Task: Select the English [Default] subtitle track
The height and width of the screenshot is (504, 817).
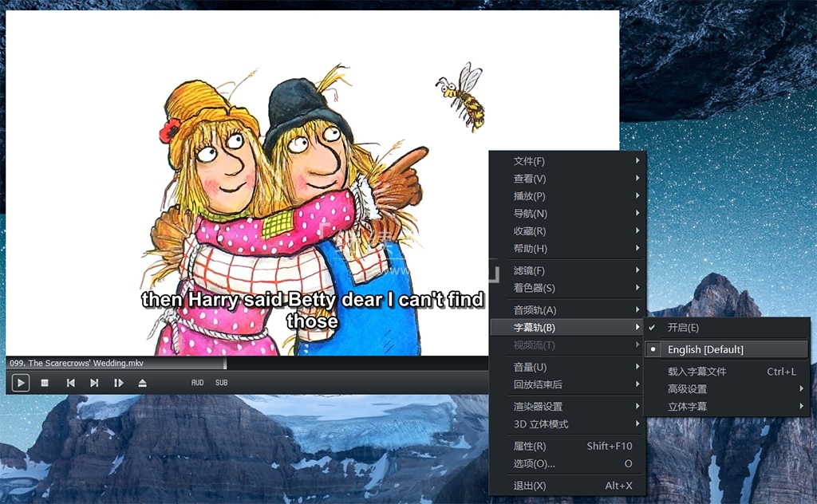Action: (705, 349)
